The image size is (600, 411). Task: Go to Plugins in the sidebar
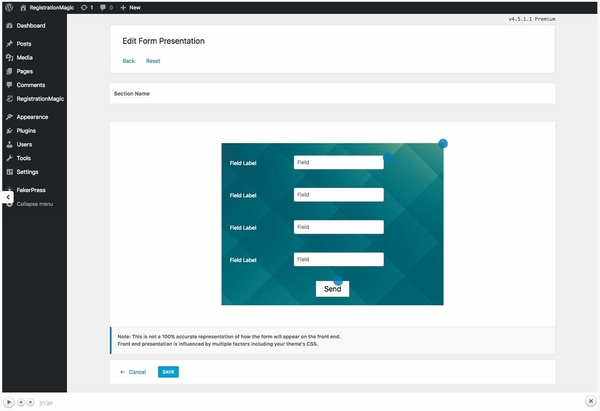(26, 130)
